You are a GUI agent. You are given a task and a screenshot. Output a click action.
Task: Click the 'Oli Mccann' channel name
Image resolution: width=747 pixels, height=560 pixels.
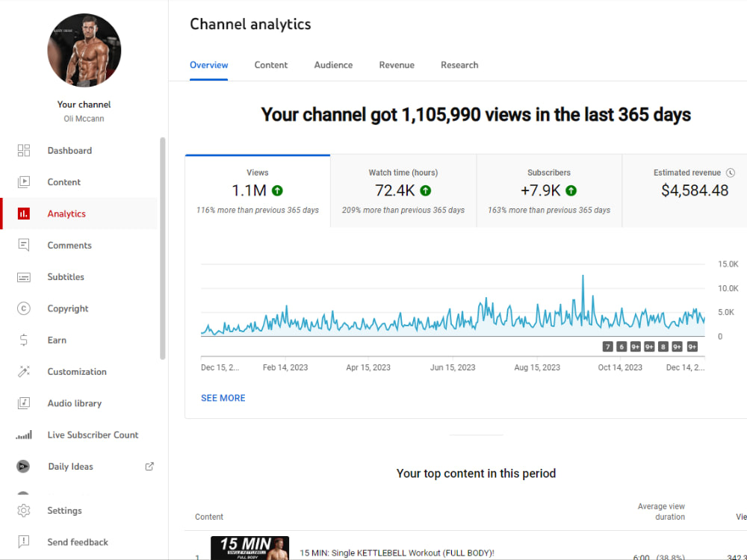coord(84,119)
